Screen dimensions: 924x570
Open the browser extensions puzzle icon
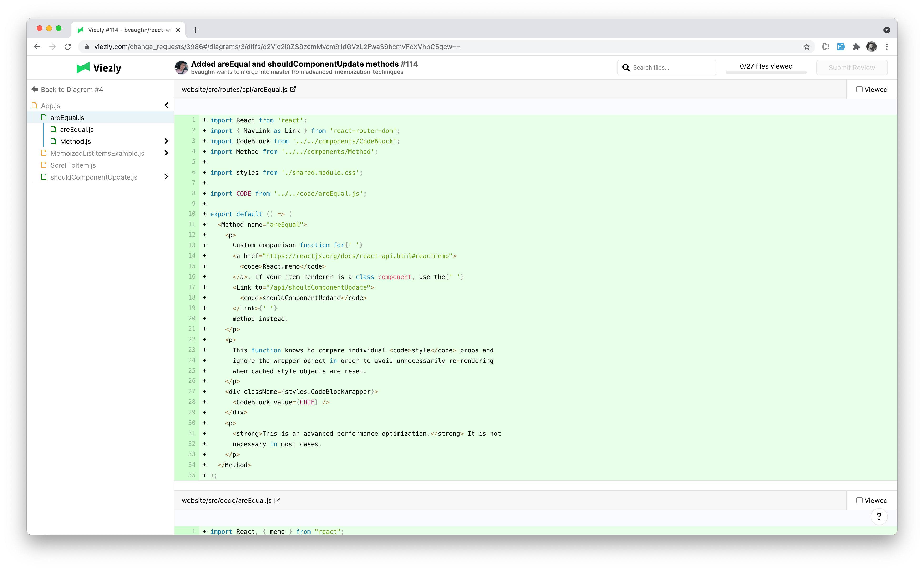tap(857, 47)
